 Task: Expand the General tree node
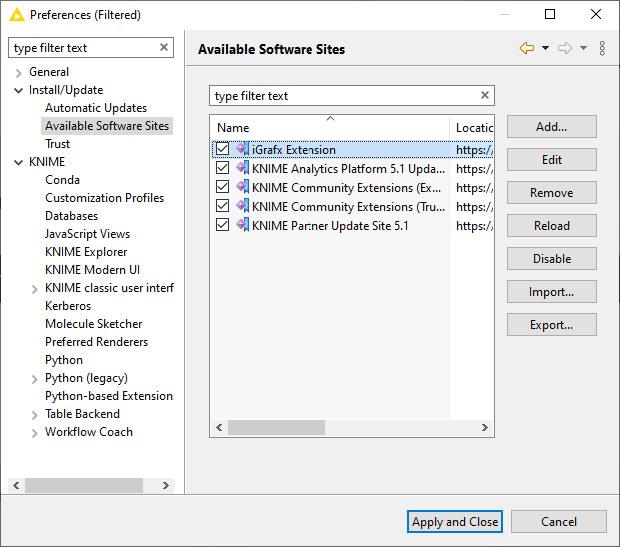click(18, 73)
